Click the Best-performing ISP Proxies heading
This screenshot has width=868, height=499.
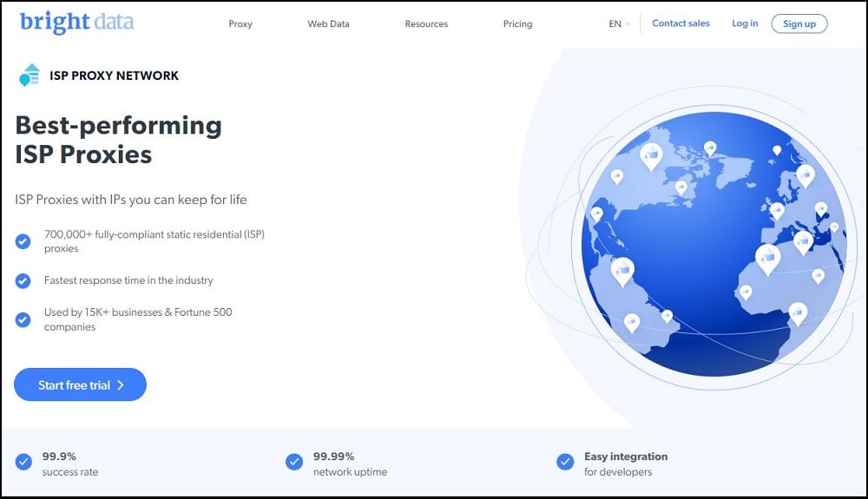tap(118, 140)
